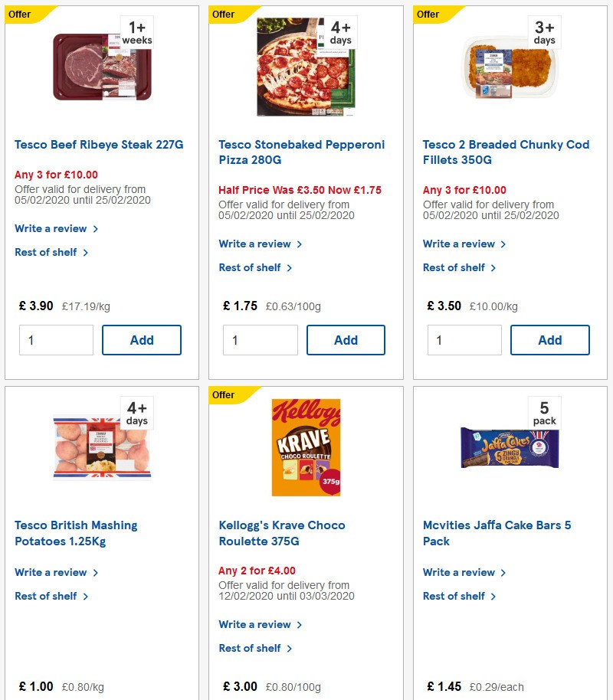613x700 pixels.
Task: Open Rest of shelf for Pepperoni Pizza
Action: point(250,267)
